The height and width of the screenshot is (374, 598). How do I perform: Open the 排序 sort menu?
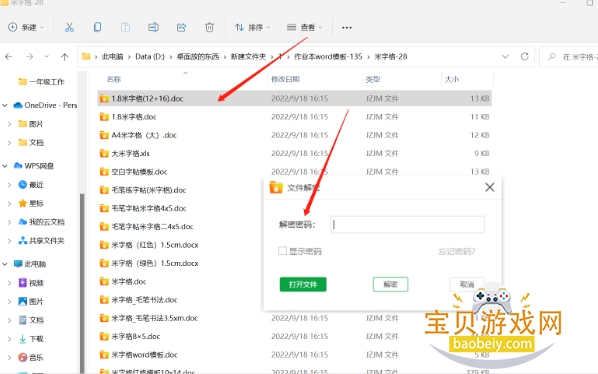[x=252, y=27]
